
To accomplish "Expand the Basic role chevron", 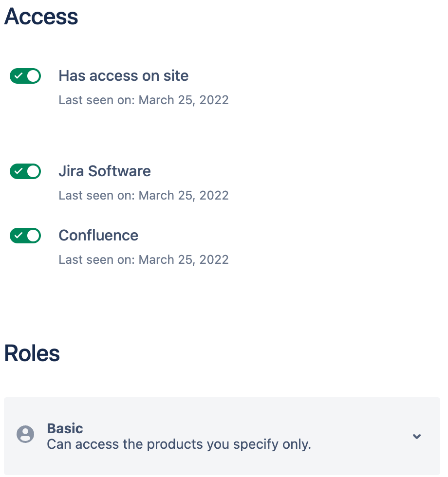I will [x=416, y=436].
